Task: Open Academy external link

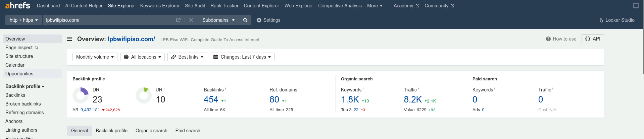Action: 406,6
